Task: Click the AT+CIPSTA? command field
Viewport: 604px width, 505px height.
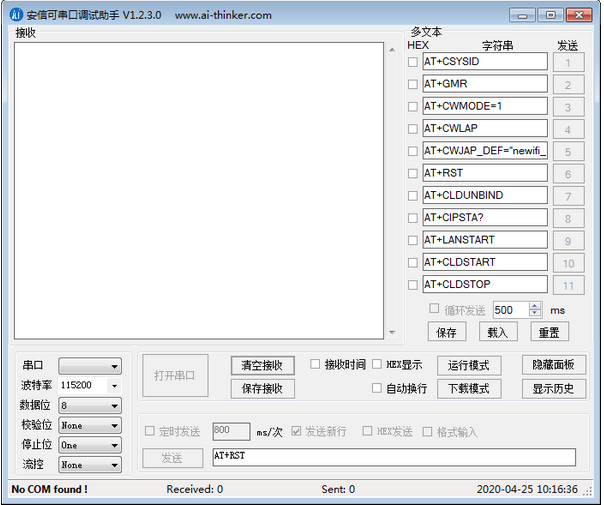Action: click(485, 218)
